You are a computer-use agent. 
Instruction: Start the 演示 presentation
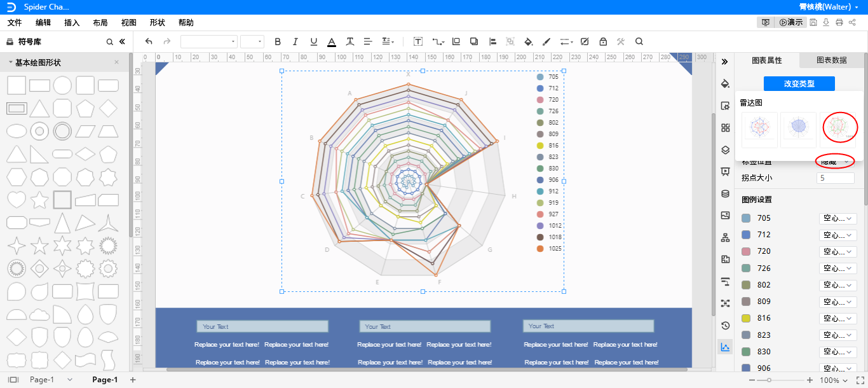pyautogui.click(x=791, y=22)
